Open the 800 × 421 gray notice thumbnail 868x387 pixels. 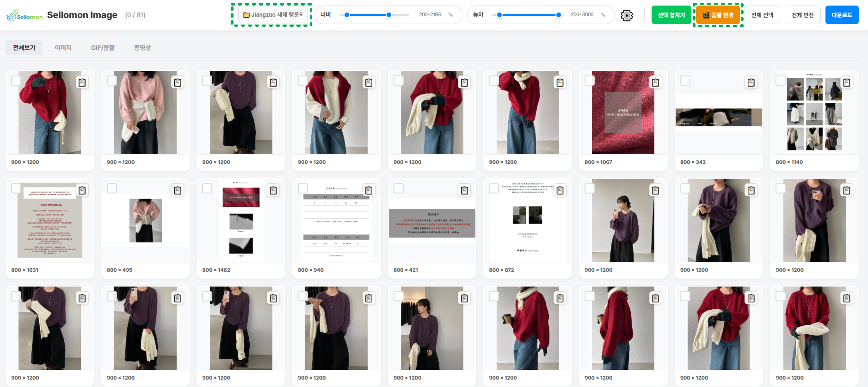(x=432, y=220)
